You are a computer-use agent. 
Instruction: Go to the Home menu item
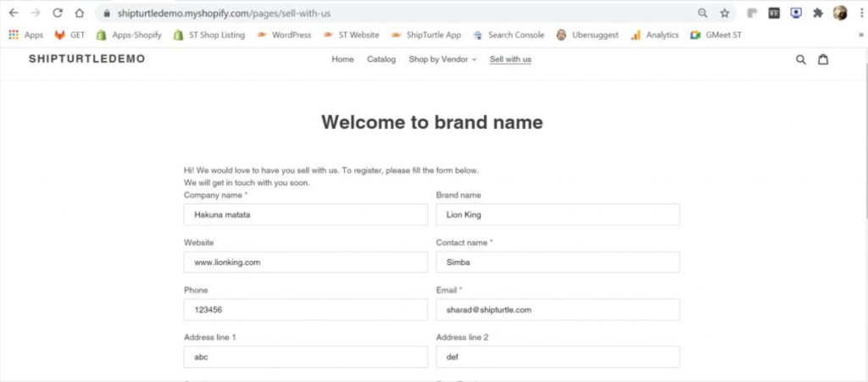tap(342, 59)
